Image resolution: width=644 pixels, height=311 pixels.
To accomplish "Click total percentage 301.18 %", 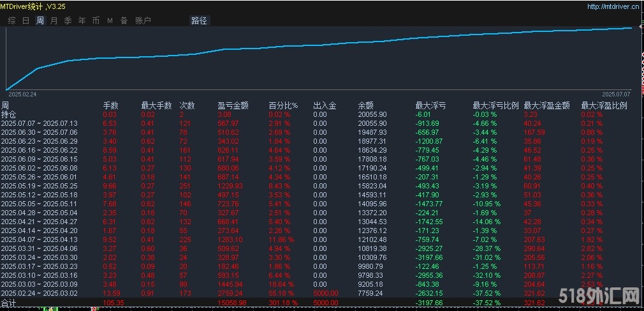I will tap(282, 303).
